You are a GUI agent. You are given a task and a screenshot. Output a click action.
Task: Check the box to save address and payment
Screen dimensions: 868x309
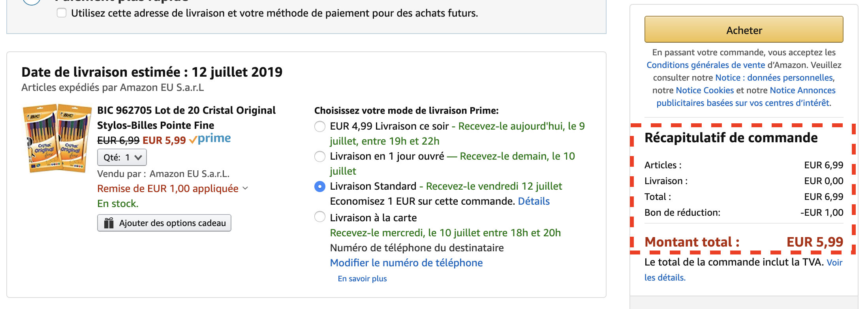62,13
